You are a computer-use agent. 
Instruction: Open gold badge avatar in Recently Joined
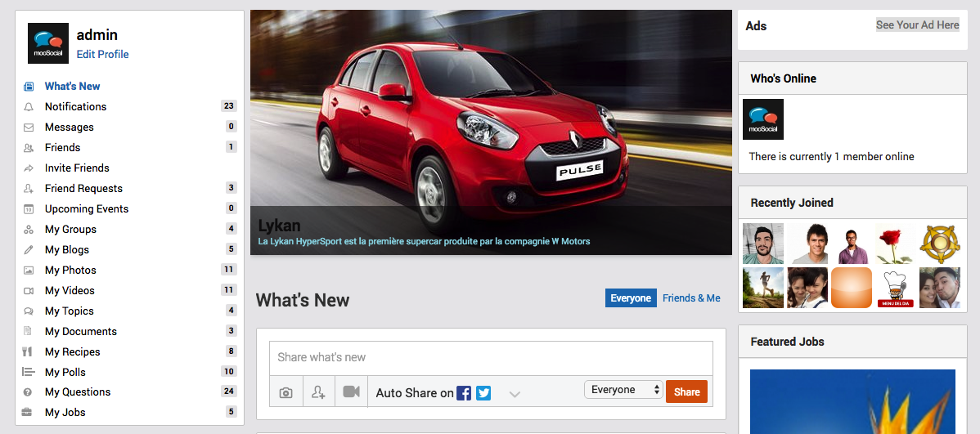coord(939,244)
